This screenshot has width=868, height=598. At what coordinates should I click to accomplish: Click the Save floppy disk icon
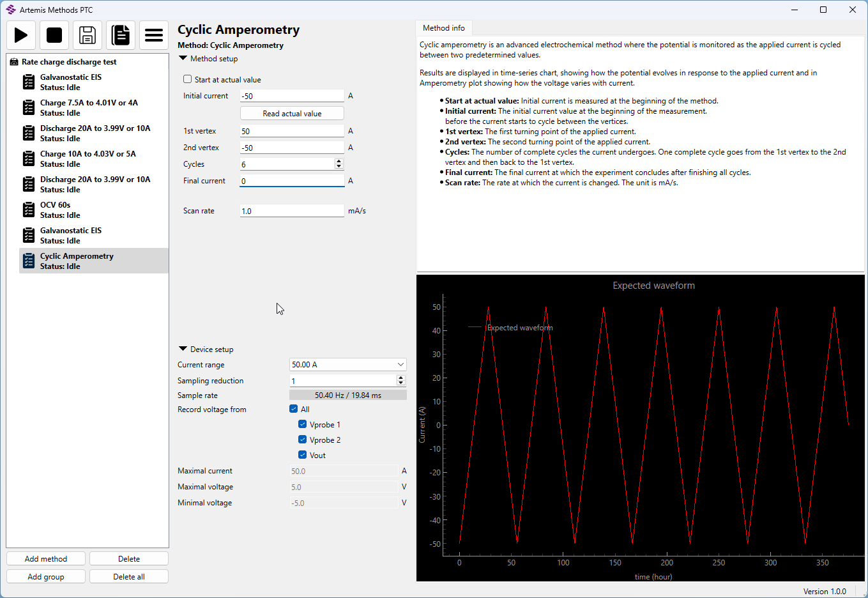point(88,35)
